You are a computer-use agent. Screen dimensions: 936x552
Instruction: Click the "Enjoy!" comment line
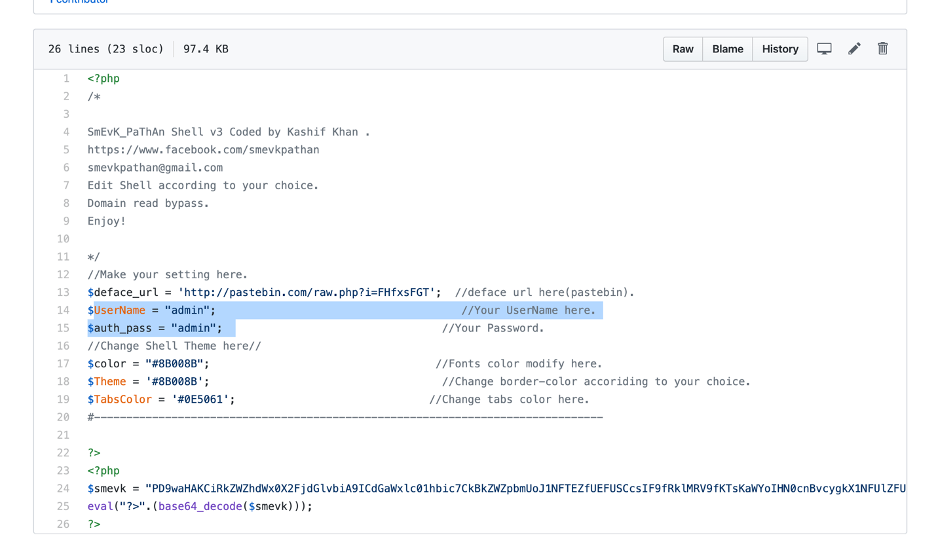pos(106,221)
